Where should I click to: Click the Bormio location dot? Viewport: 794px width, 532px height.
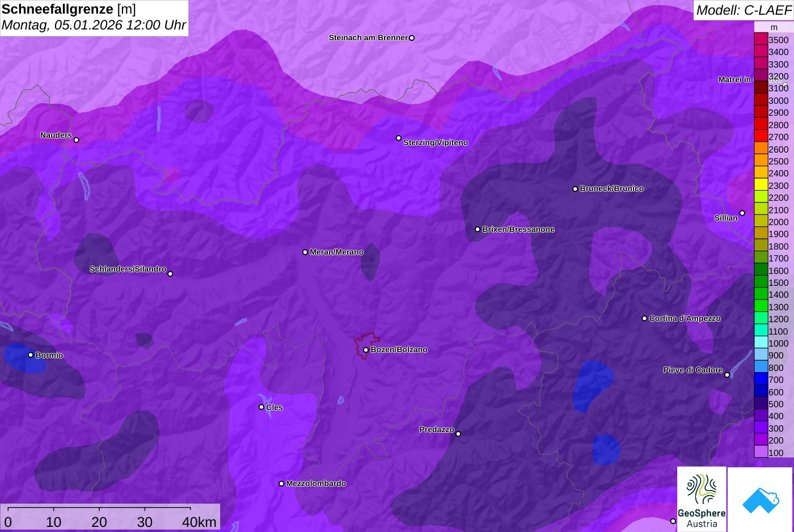31,355
